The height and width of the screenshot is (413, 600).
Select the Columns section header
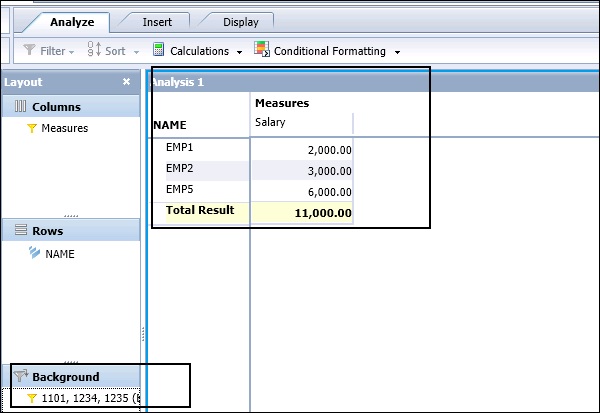click(71, 106)
